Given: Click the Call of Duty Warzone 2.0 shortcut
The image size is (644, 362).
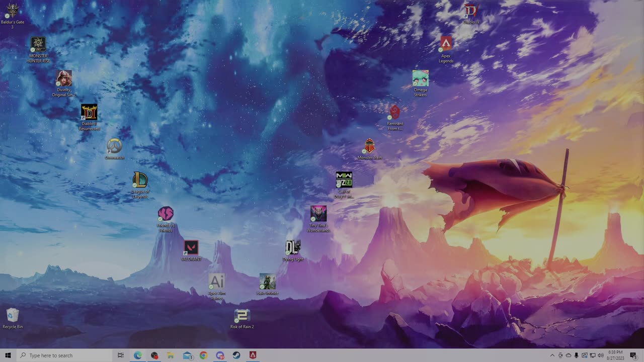Looking at the screenshot, I should pos(344,185).
